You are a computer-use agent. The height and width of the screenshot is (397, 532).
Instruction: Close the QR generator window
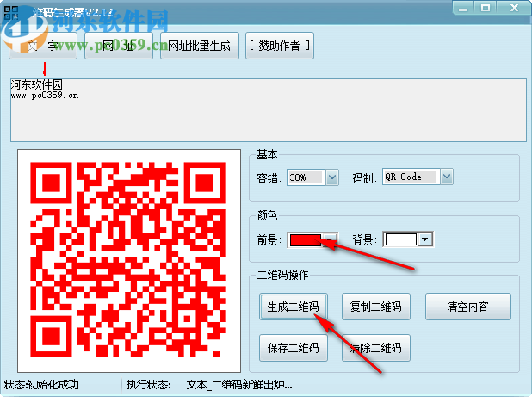[x=514, y=8]
